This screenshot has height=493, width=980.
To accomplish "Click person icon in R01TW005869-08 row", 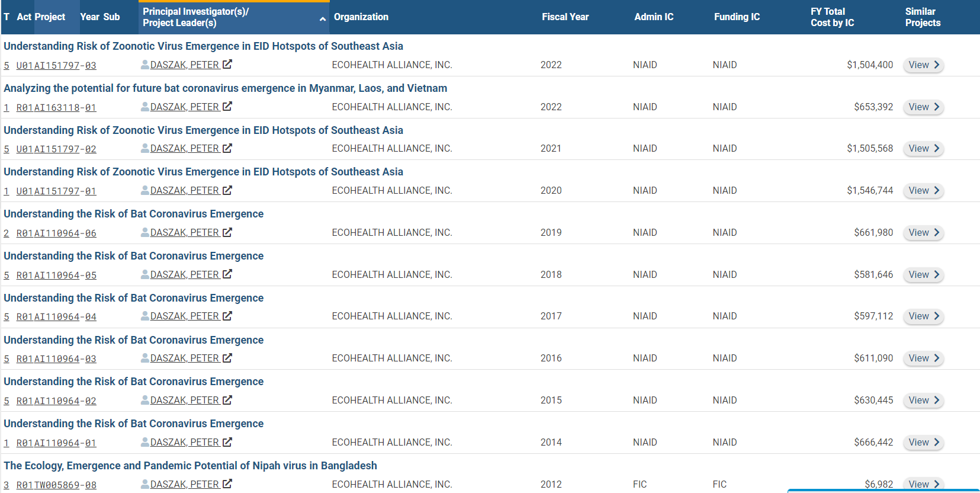I will click(145, 484).
